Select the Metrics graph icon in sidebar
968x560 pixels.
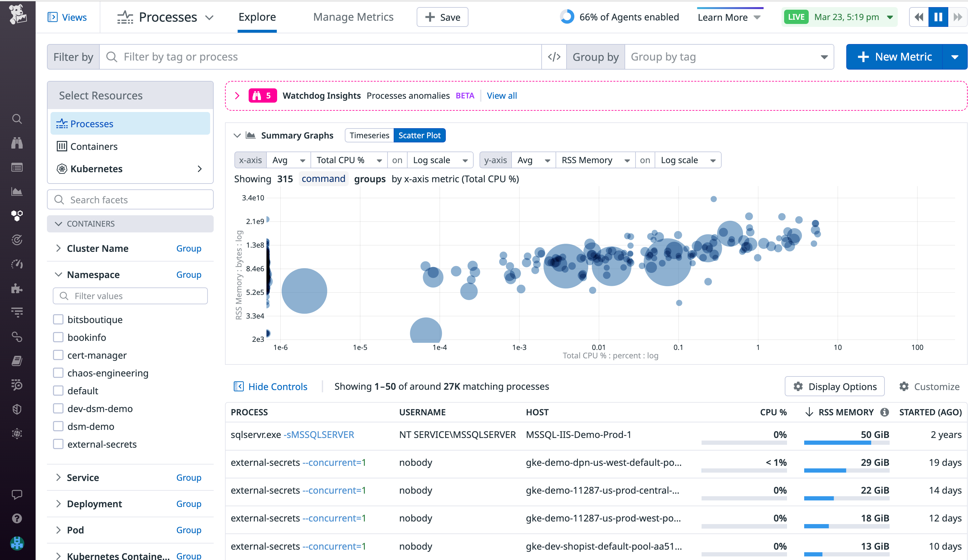17,191
